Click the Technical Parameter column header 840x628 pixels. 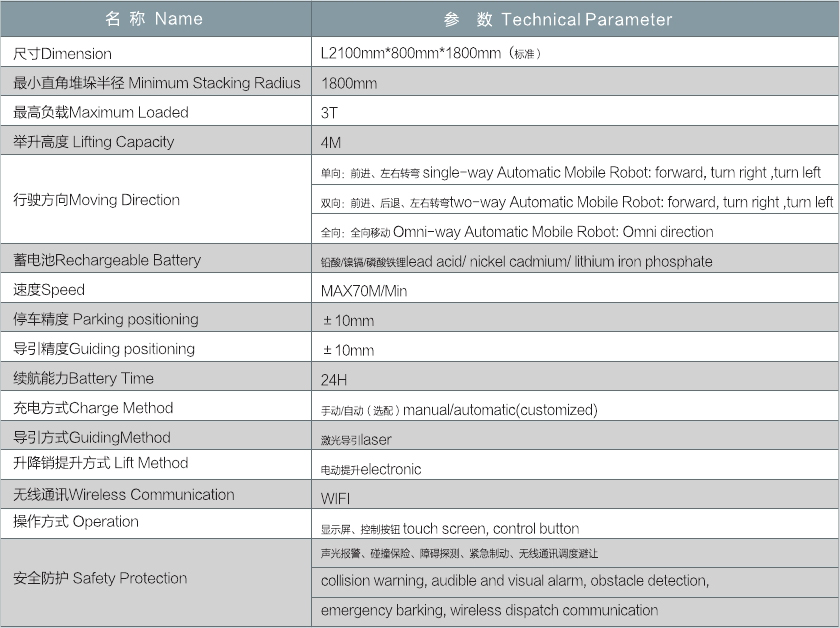(558, 20)
